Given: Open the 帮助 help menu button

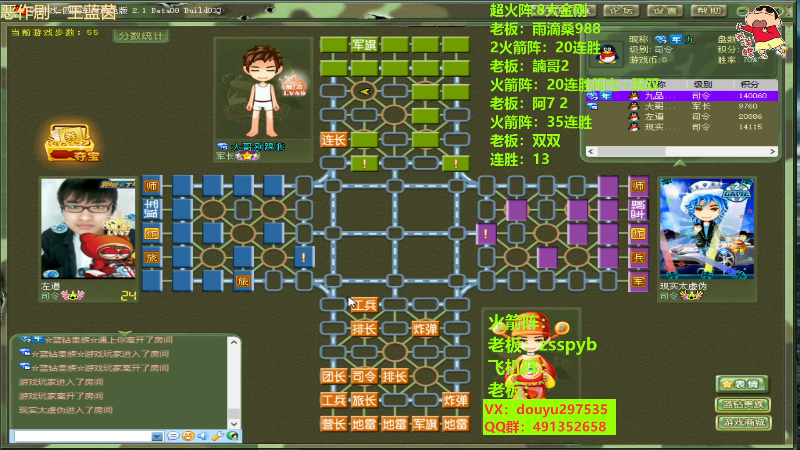Looking at the screenshot, I should coord(708,10).
